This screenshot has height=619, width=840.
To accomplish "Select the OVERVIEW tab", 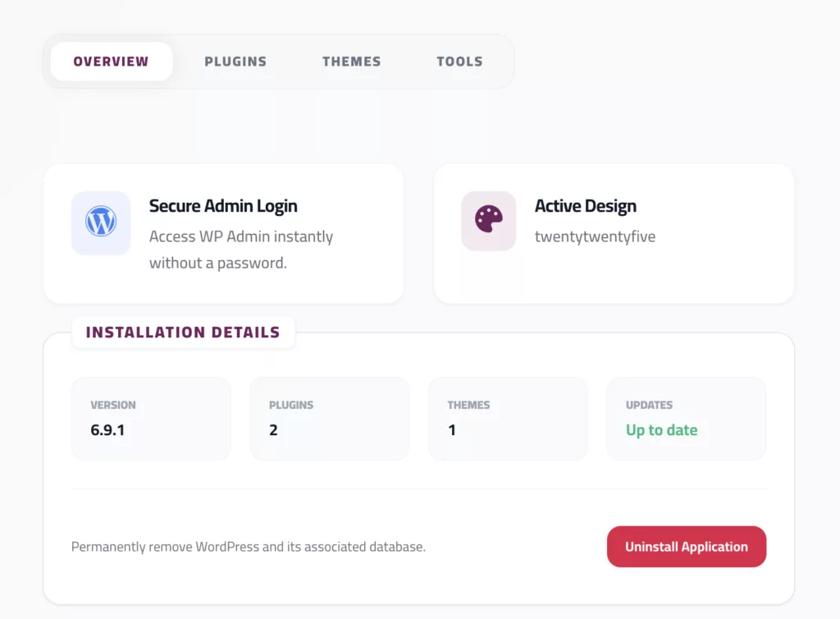I will [x=112, y=61].
